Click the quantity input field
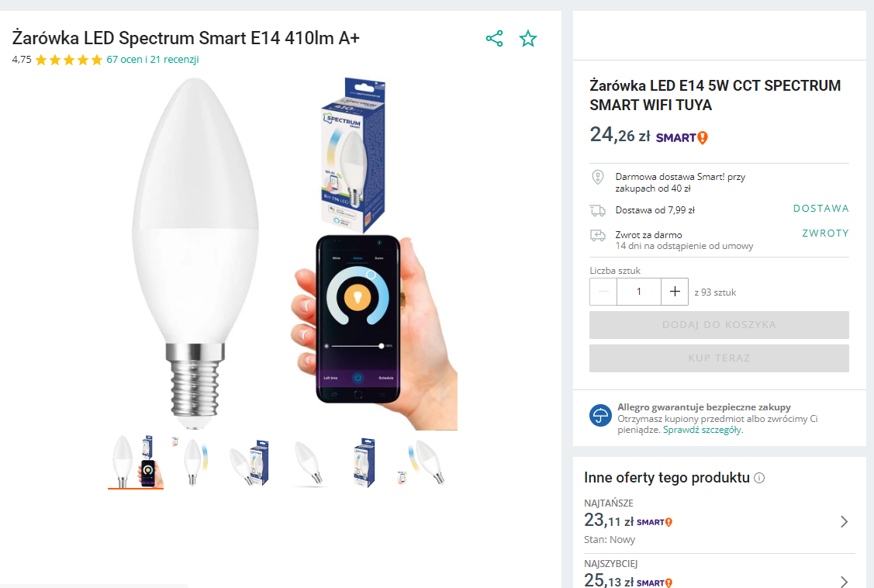The image size is (874, 588). tap(639, 292)
